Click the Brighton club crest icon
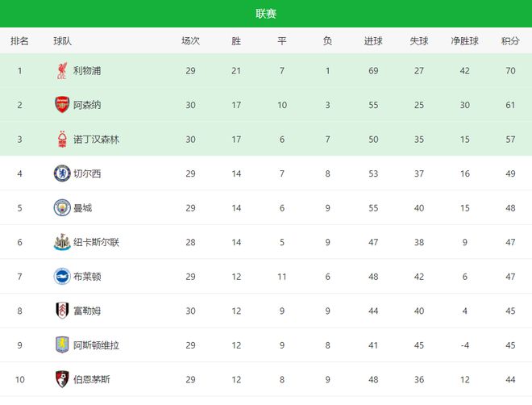 click(x=62, y=277)
